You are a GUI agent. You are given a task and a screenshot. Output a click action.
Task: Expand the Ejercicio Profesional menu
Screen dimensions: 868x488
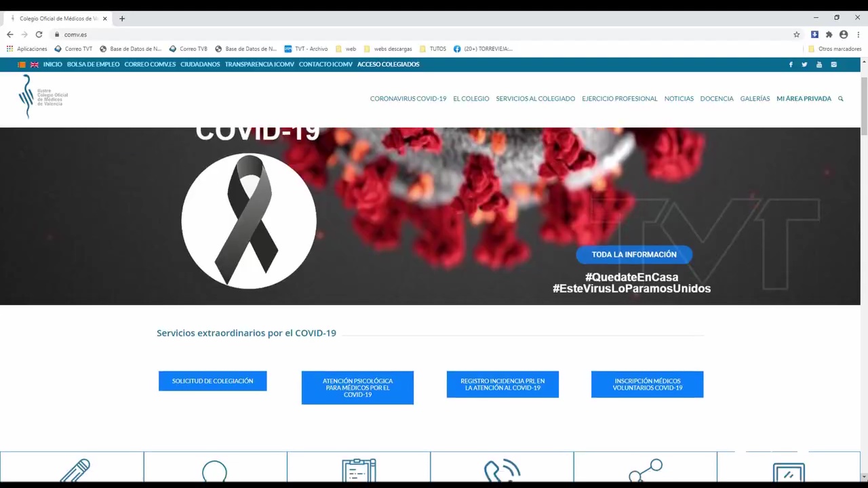coord(619,99)
